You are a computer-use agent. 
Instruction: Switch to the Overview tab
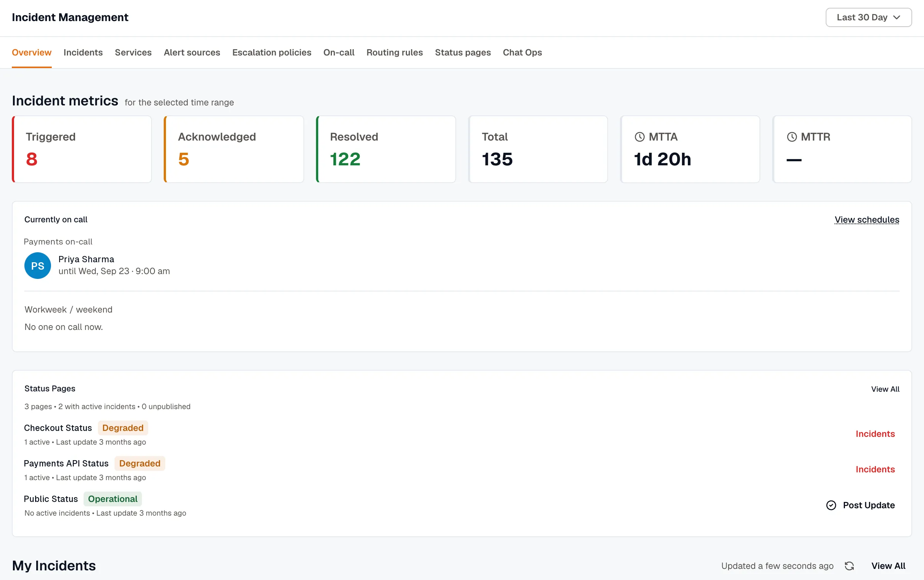click(31, 53)
